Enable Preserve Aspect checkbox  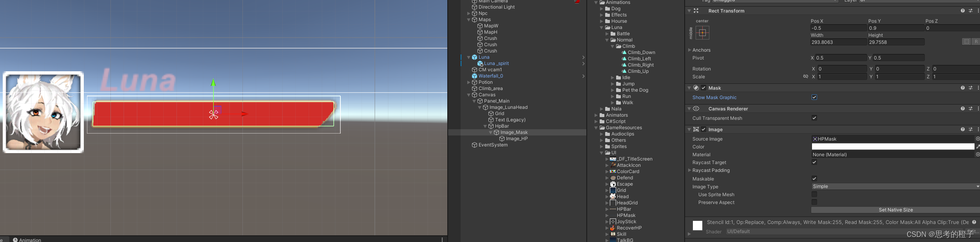click(814, 202)
